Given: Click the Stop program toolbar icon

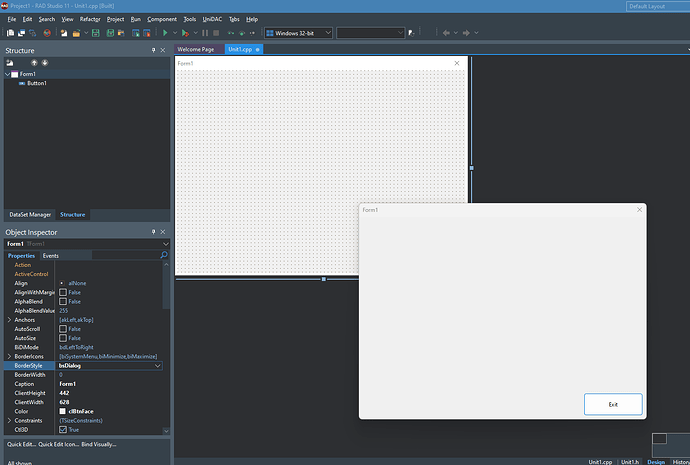Looking at the screenshot, I should coord(216,33).
